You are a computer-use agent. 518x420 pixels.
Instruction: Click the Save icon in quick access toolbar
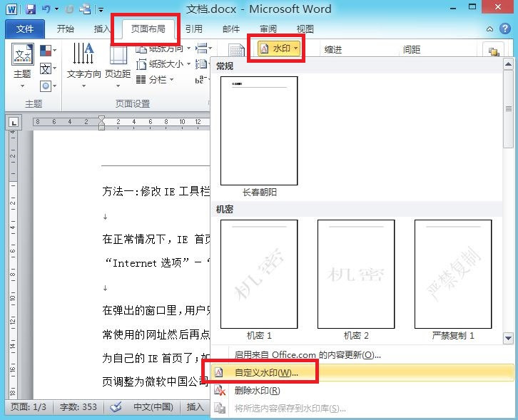click(x=31, y=9)
